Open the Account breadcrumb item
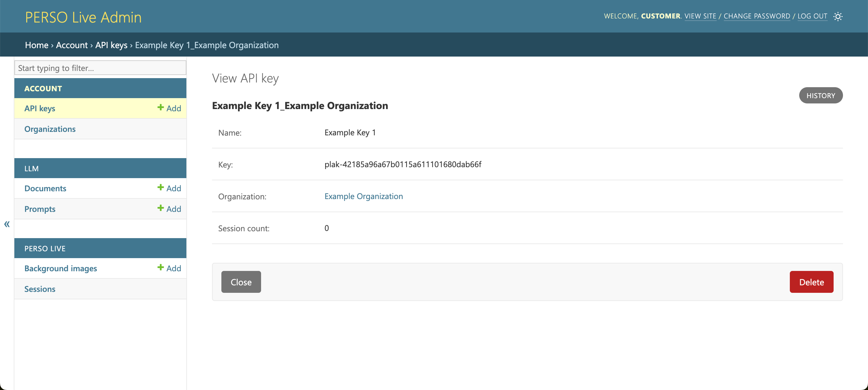The width and height of the screenshot is (868, 390). [72, 45]
